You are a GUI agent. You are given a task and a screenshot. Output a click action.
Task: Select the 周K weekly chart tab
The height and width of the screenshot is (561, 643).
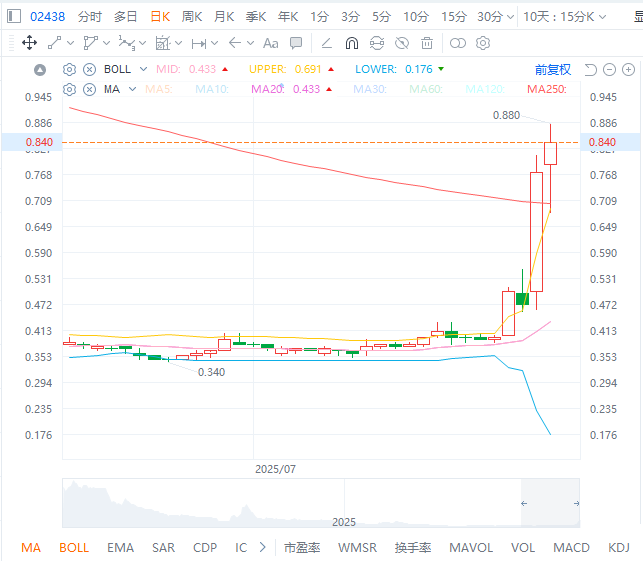coord(192,16)
